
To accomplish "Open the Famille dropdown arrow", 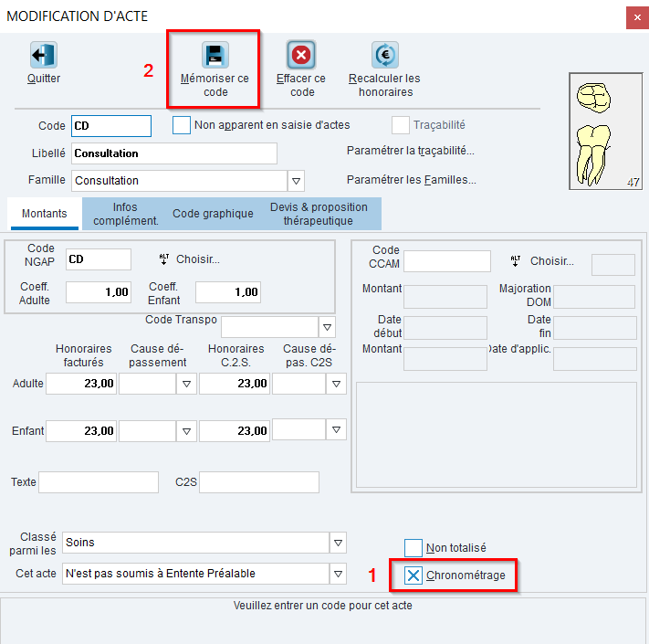I will click(x=296, y=181).
